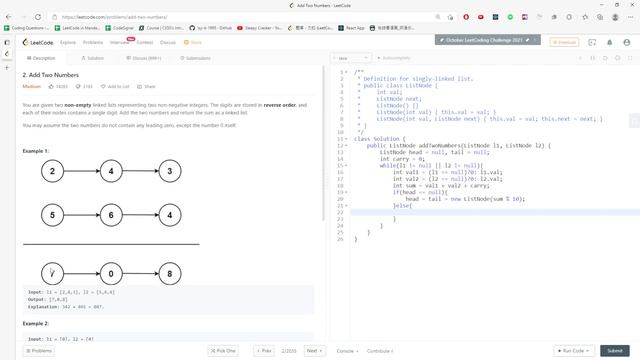The height and width of the screenshot is (360, 640).
Task: Switch to the Description tab
Action: point(41,58)
